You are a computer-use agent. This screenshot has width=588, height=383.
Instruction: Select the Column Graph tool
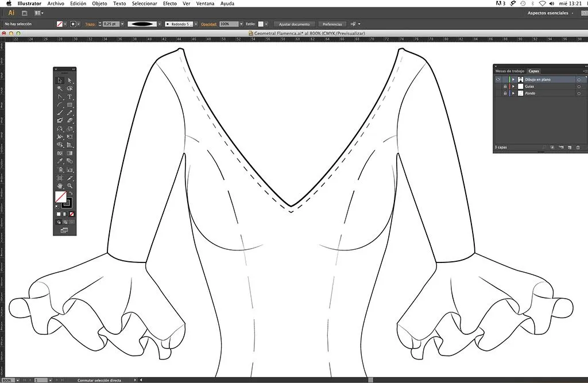(x=69, y=169)
